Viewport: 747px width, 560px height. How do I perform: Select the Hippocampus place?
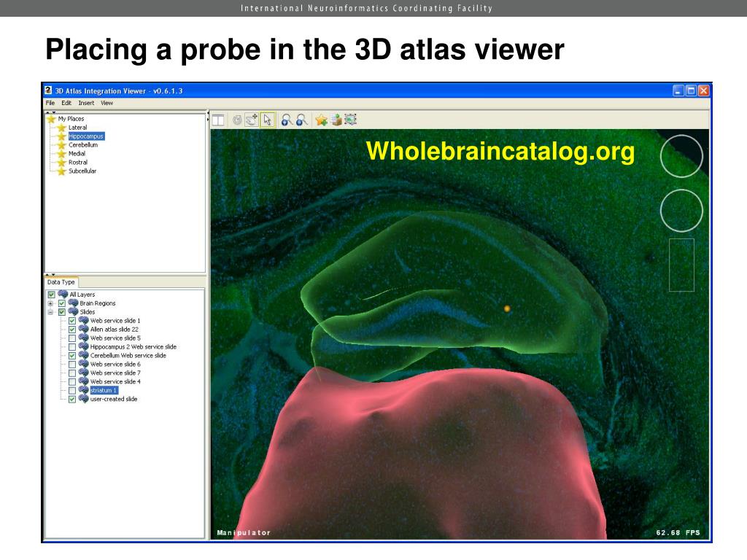click(x=86, y=136)
